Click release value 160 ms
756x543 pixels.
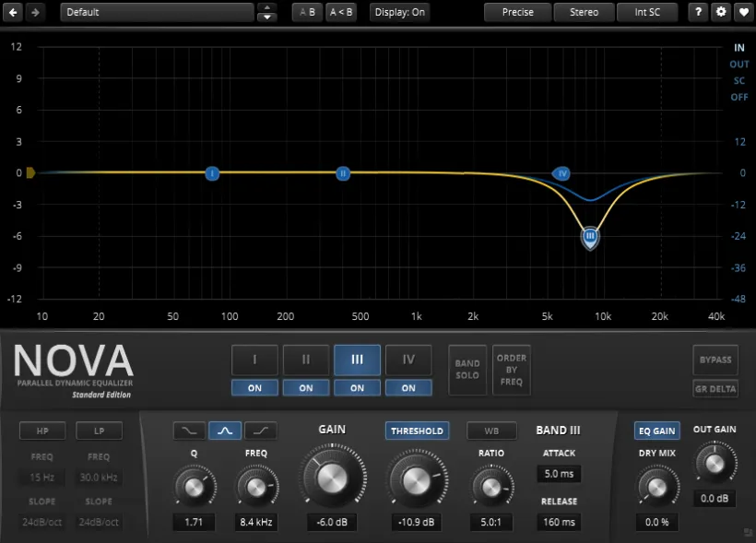[x=559, y=522]
